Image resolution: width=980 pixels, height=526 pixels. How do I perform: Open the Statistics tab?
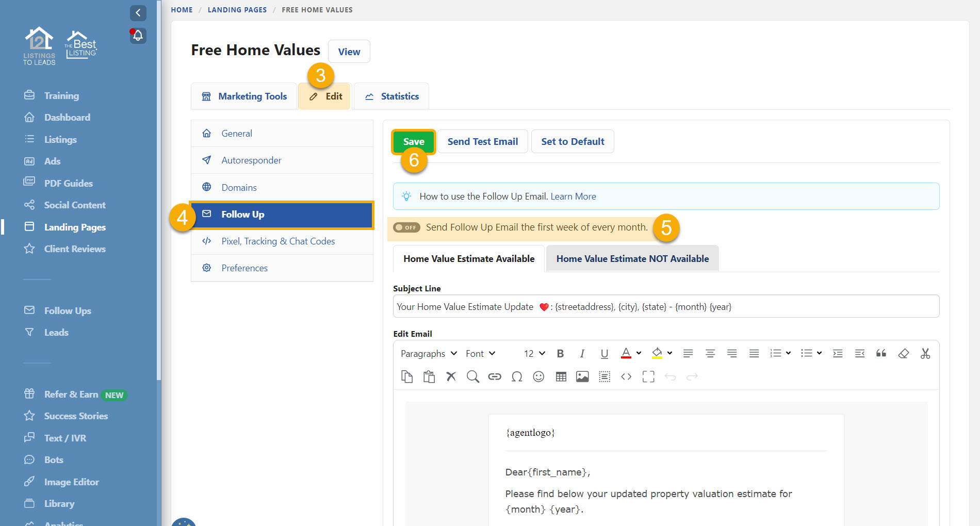392,96
